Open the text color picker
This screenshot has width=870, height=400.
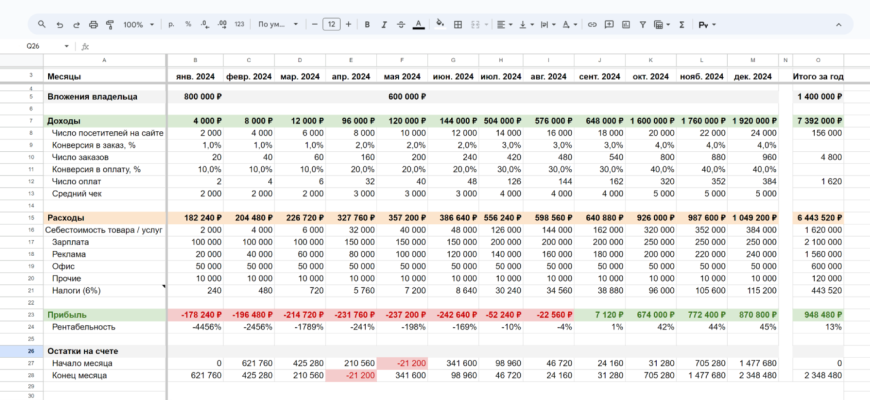(418, 24)
